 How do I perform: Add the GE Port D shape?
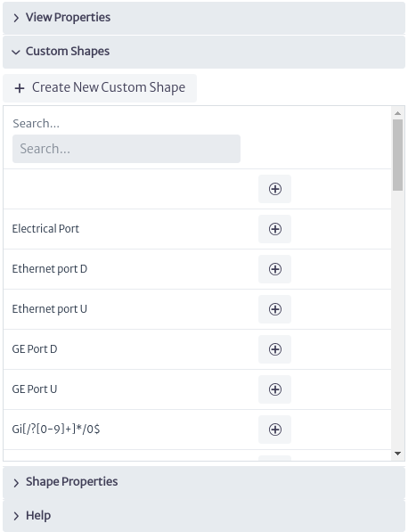point(274,349)
